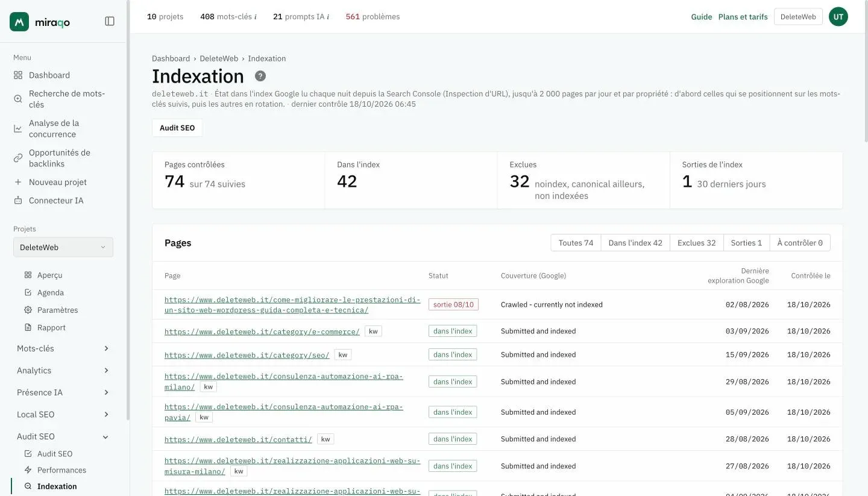This screenshot has height=496, width=868.
Task: Click kw badge on category/seo row
Action: tap(343, 355)
